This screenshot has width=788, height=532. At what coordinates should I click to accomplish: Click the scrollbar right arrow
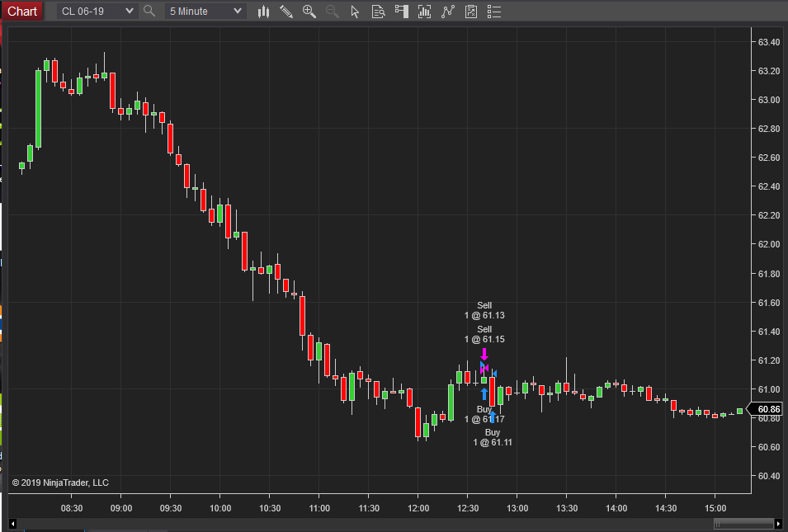tap(778, 524)
